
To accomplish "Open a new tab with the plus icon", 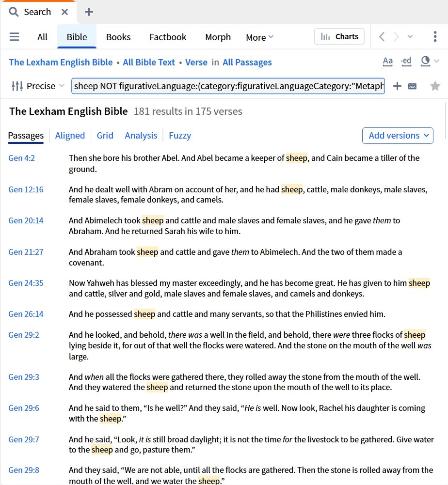I will point(89,12).
